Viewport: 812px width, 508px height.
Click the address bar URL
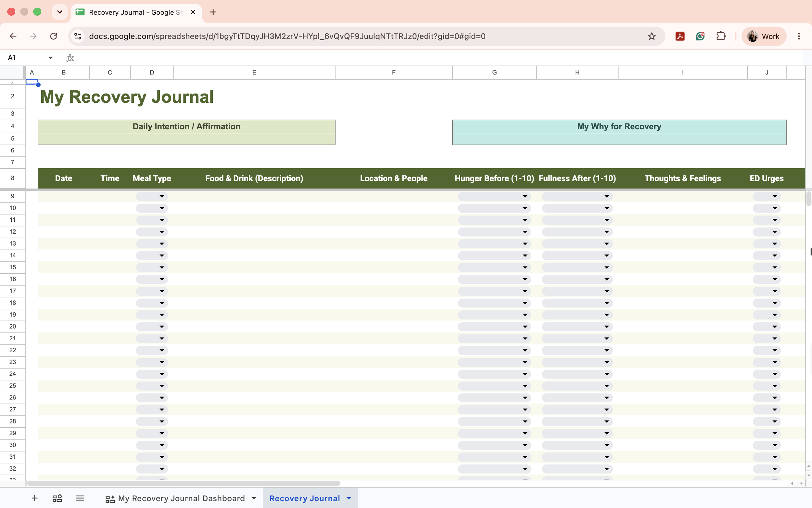(x=287, y=36)
